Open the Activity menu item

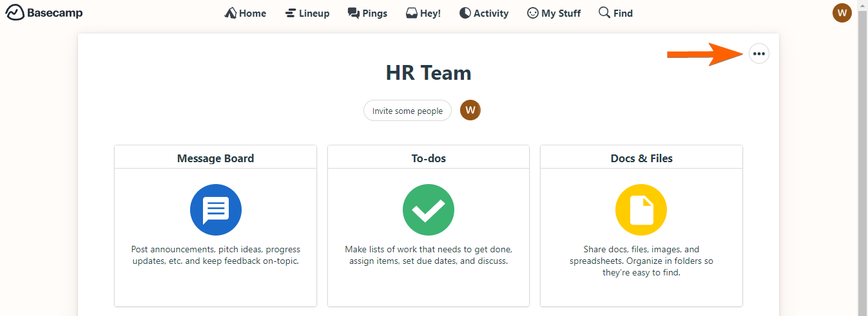coord(490,13)
